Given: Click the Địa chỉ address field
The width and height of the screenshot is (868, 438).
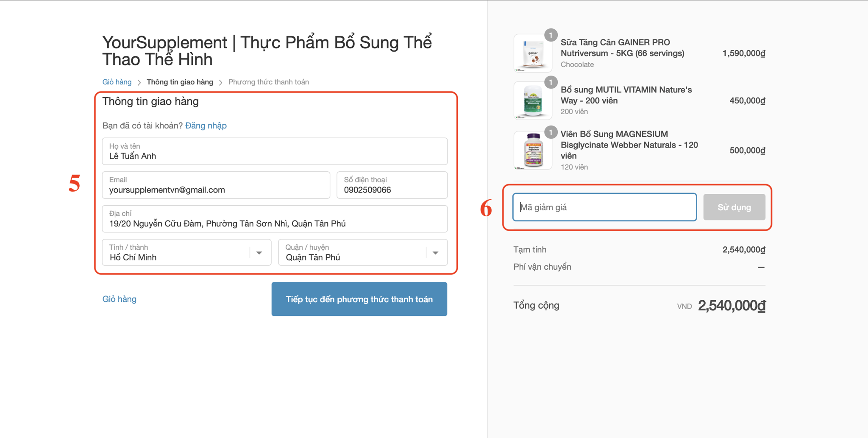Looking at the screenshot, I should (275, 219).
